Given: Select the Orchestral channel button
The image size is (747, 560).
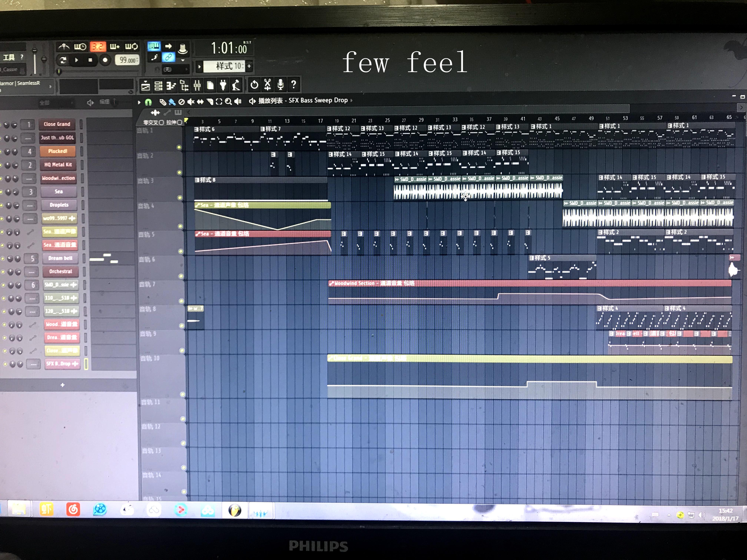Looking at the screenshot, I should [x=60, y=271].
